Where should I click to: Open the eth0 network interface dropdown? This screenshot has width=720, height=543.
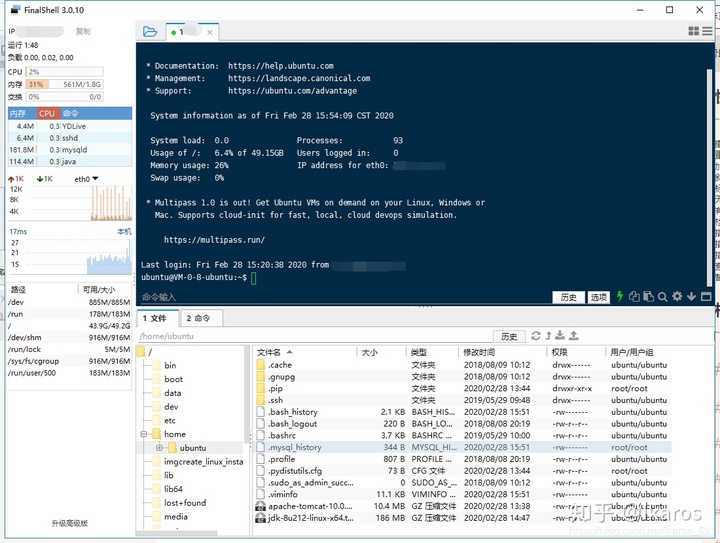click(96, 178)
